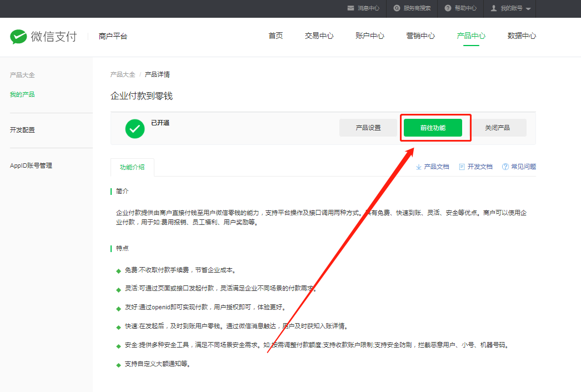This screenshot has width=581, height=392.
Task: Open 营销中心 navigation item
Action: 420,36
